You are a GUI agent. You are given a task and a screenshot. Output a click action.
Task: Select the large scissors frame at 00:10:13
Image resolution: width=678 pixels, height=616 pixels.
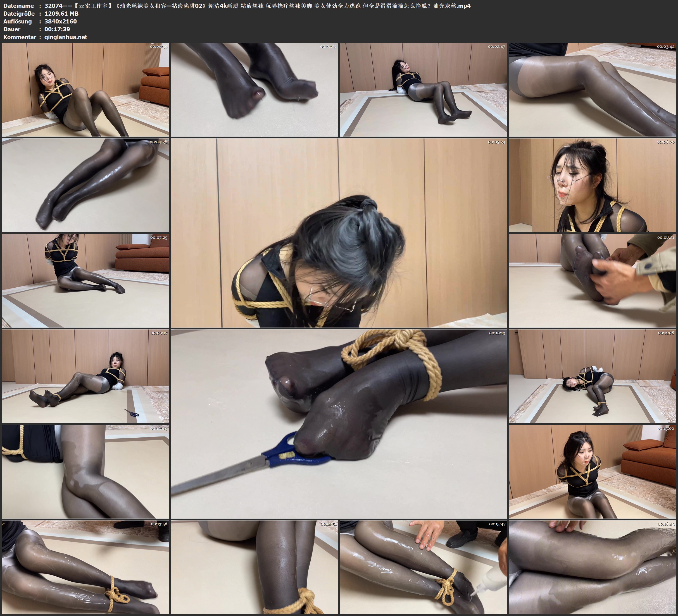pos(339,424)
